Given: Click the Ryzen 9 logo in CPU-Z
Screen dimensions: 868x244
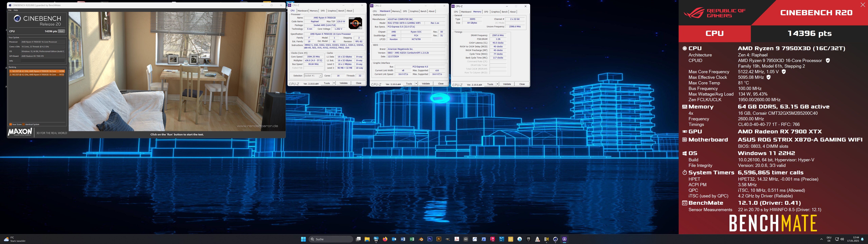Looking at the screenshot, I should pyautogui.click(x=355, y=23).
